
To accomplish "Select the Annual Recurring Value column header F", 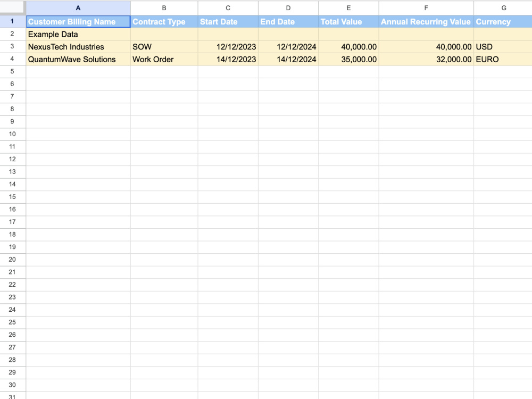I will click(x=426, y=7).
